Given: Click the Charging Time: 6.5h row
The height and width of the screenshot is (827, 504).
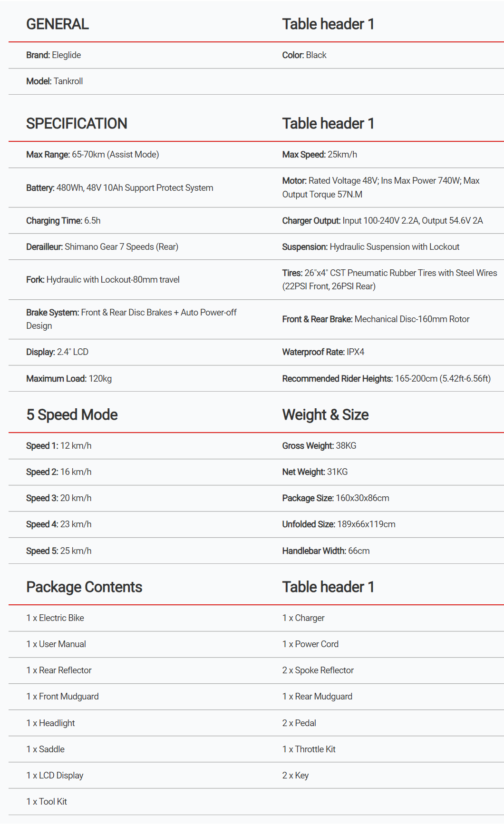Looking at the screenshot, I should point(63,221).
